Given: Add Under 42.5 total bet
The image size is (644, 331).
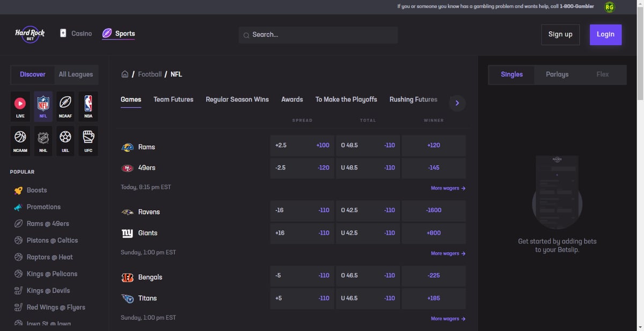Looking at the screenshot, I should pos(368,233).
